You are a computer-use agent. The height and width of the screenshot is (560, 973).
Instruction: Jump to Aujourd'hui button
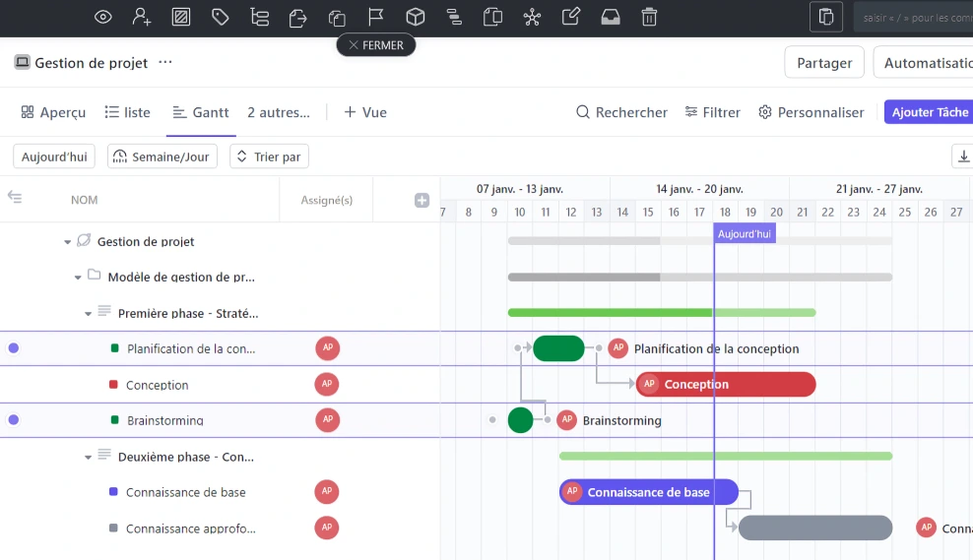[54, 156]
